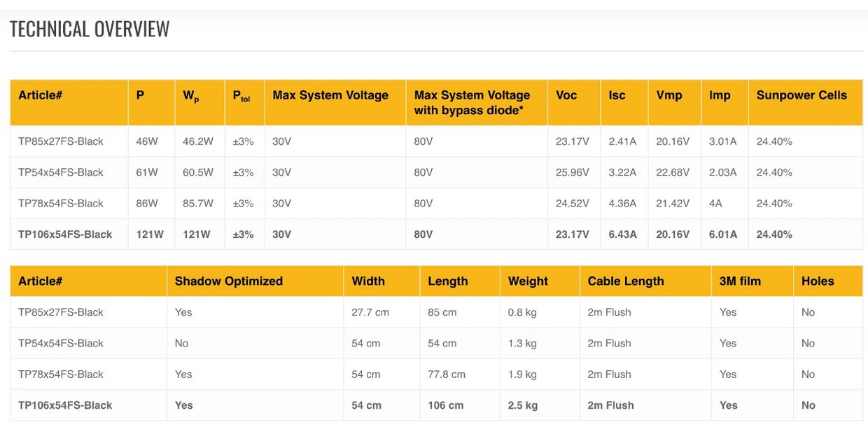The width and height of the screenshot is (868, 434).
Task: Select the Cable Length column header
Action: 626,281
